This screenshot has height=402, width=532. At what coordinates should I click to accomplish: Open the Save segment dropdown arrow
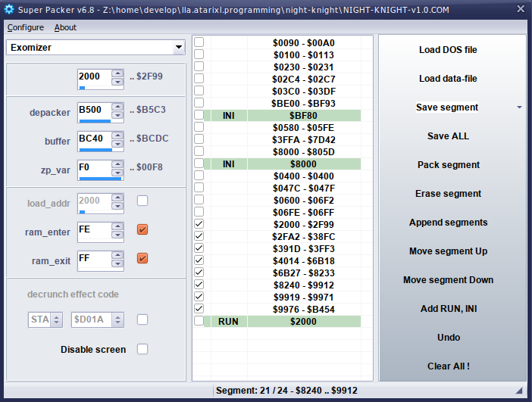(519, 108)
